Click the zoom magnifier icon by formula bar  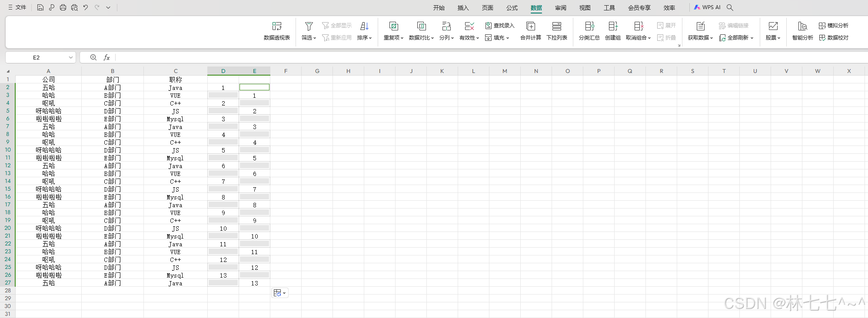click(x=93, y=57)
